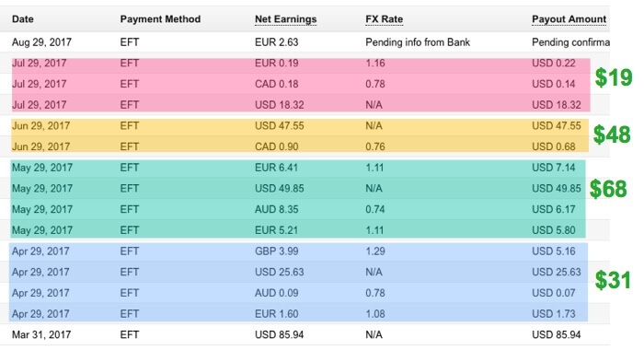Select the AUD 0.09 net earnings cell
This screenshot has width=644, height=350.
(276, 293)
